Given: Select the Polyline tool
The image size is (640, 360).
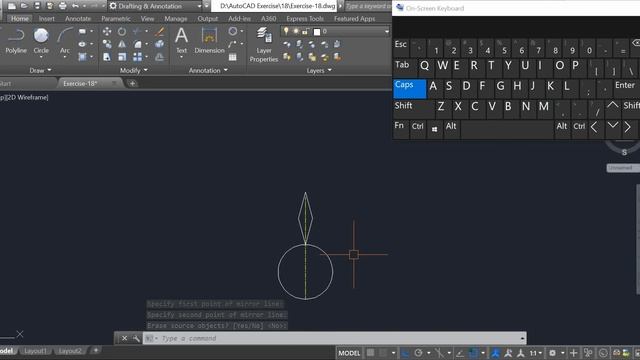Looking at the screenshot, I should click(x=16, y=41).
